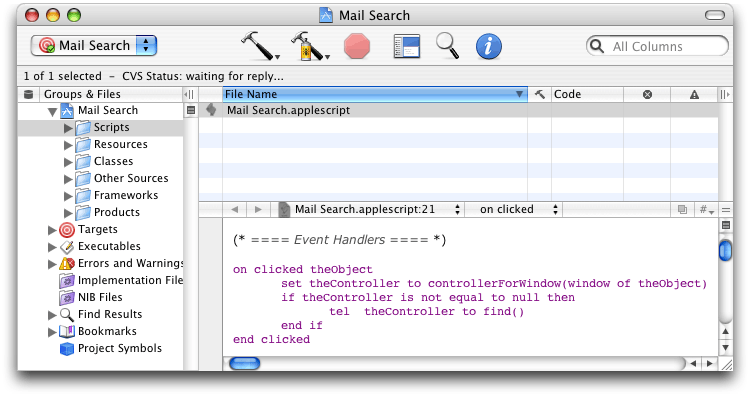This screenshot has height=394, width=750.
Task: Go forward with the editor right arrow
Action: [258, 209]
